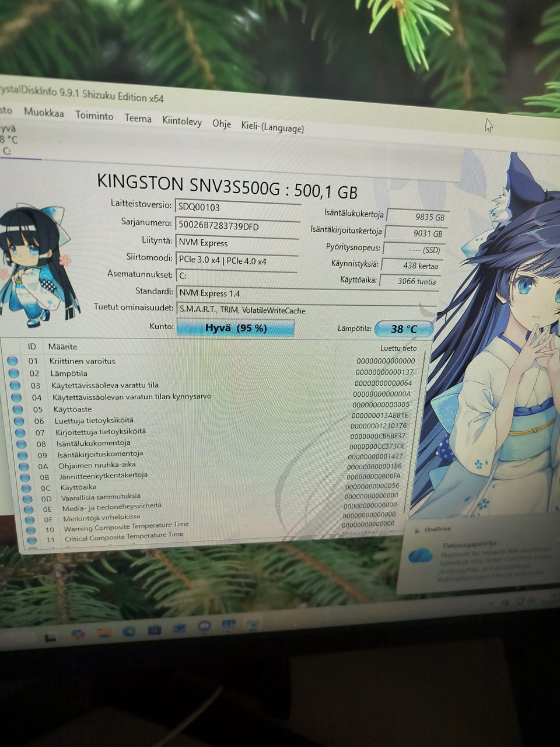Open Microsoft Edge from the taskbar
The height and width of the screenshot is (747, 560).
pyautogui.click(x=129, y=631)
